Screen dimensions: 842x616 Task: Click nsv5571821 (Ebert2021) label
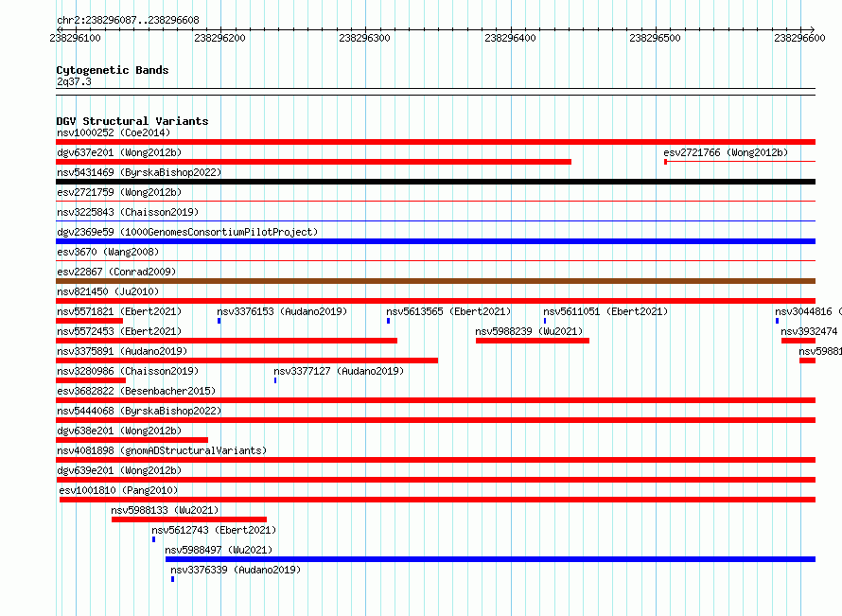119,311
